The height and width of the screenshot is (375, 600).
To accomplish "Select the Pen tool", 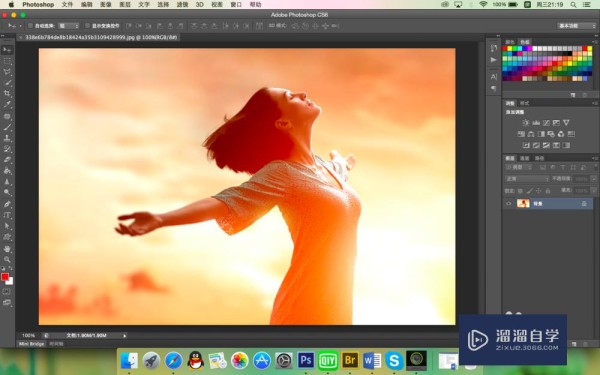I will (x=7, y=204).
